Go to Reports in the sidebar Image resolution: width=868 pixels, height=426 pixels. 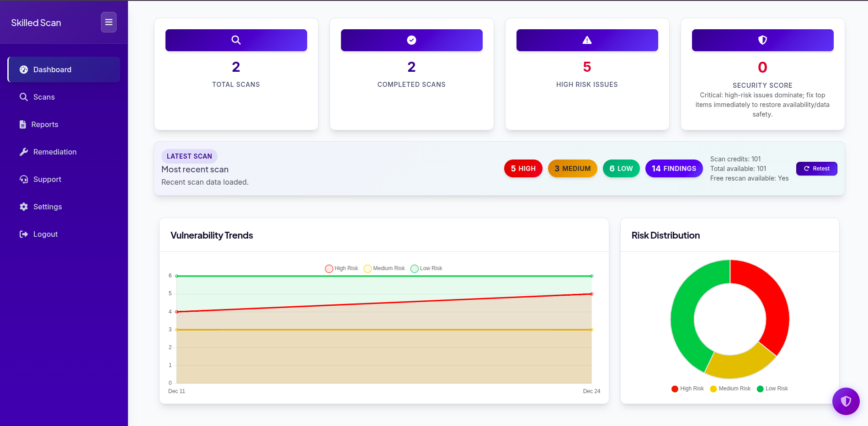(44, 124)
